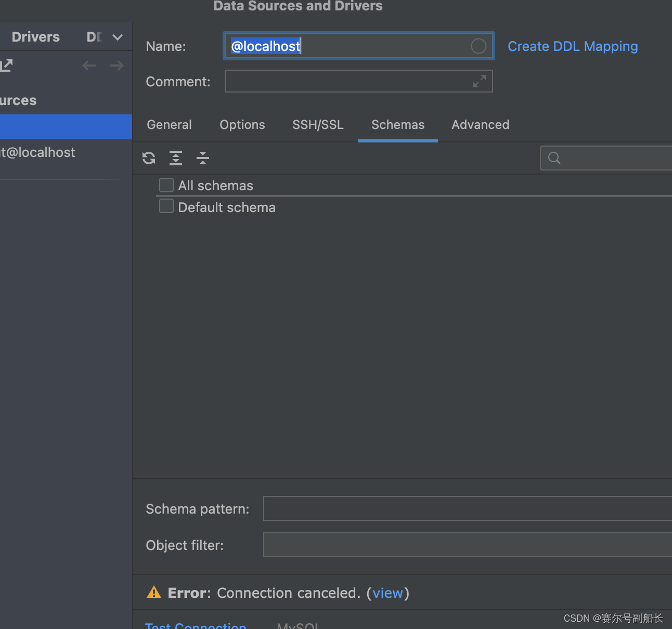The height and width of the screenshot is (629, 672).
Task: Click the error warning triangle icon
Action: (154, 592)
